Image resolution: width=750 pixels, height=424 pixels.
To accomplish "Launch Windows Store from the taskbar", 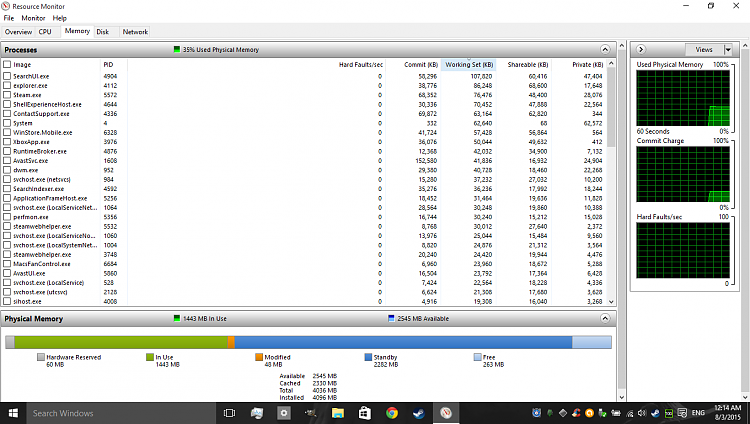I will point(365,413).
